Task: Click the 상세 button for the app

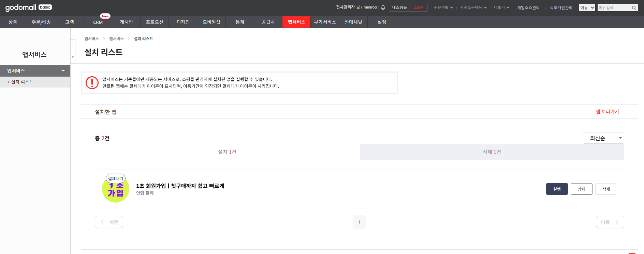Action: tap(582, 189)
